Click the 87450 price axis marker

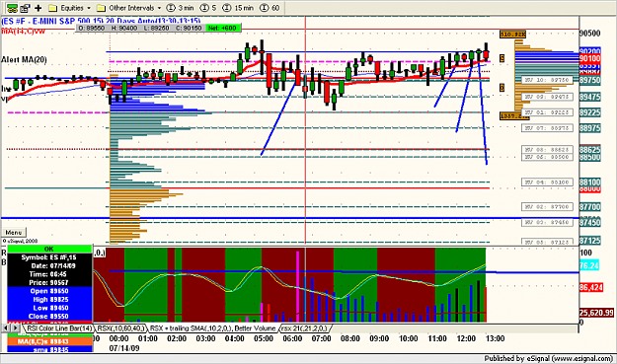click(x=589, y=223)
